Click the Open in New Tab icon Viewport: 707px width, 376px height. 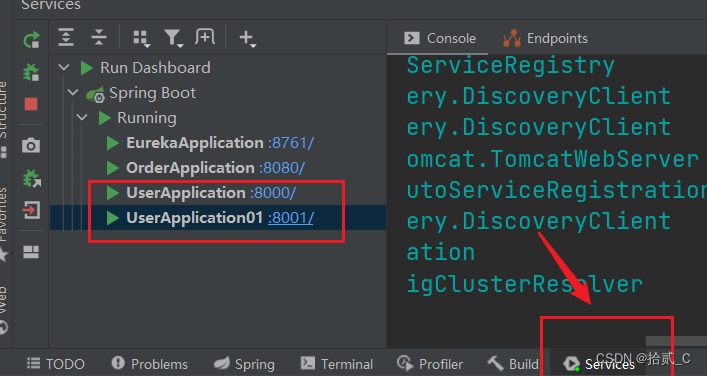(x=205, y=37)
